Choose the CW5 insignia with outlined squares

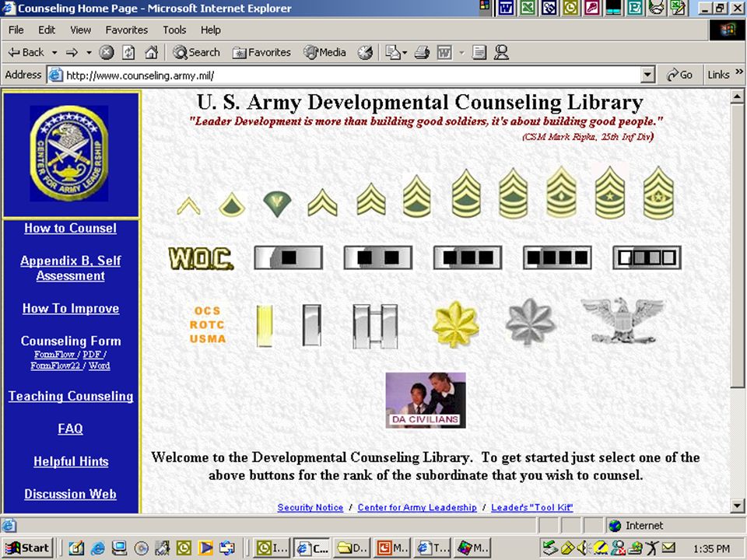tap(647, 257)
